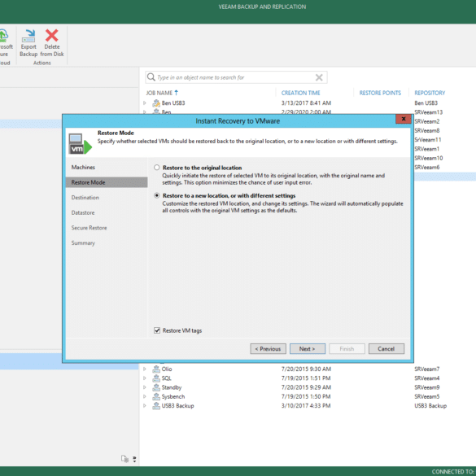476x476 pixels.
Task: Sort by the Repository column header
Action: coord(430,93)
